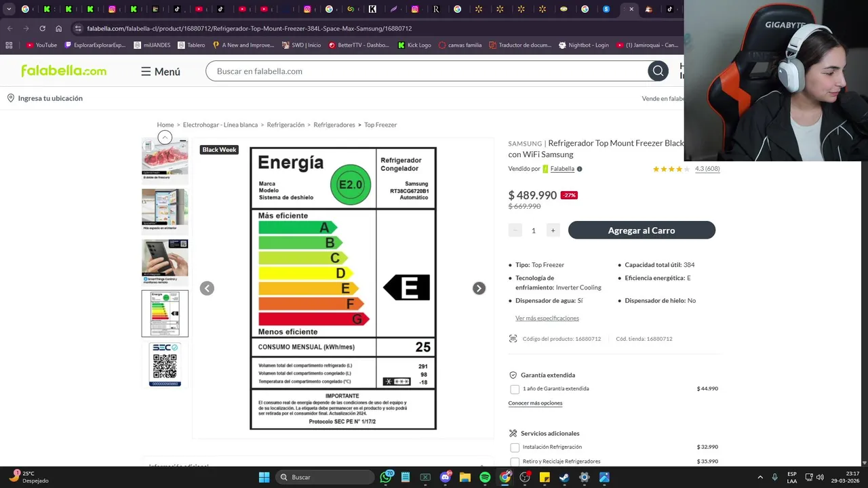The width and height of the screenshot is (868, 488).
Task: Click the main energy label image
Action: tap(343, 288)
